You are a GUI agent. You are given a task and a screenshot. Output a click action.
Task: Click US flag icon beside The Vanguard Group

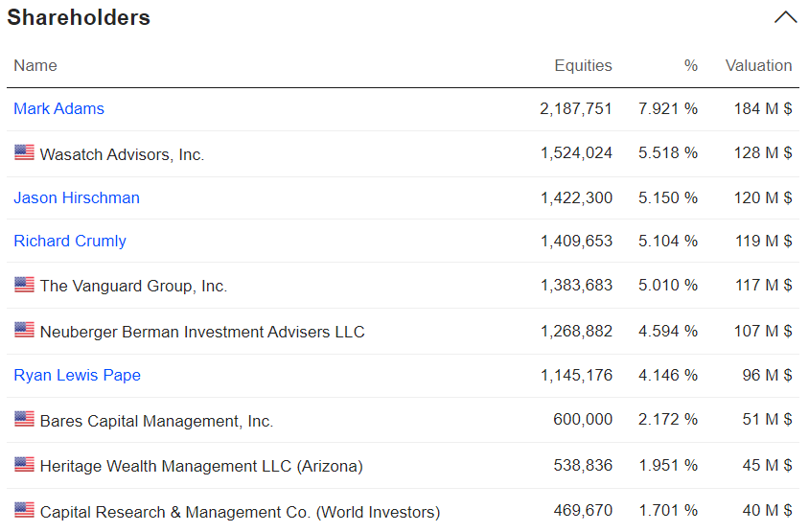24,285
